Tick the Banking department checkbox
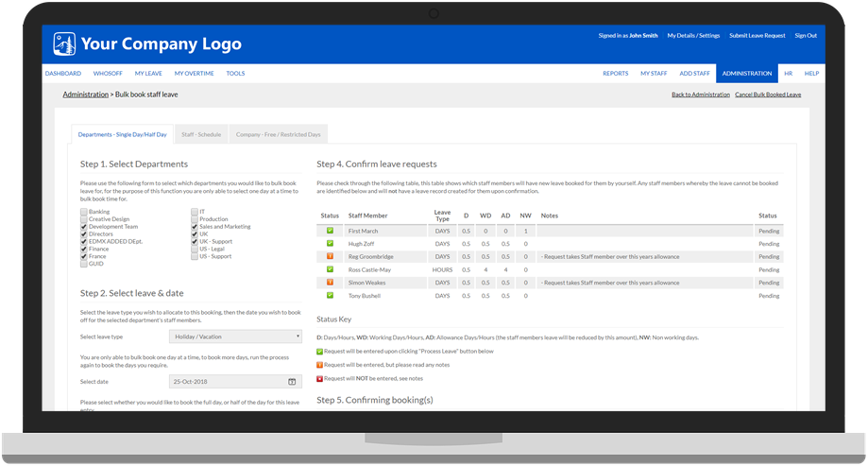This screenshot has height=466, width=868. click(84, 212)
